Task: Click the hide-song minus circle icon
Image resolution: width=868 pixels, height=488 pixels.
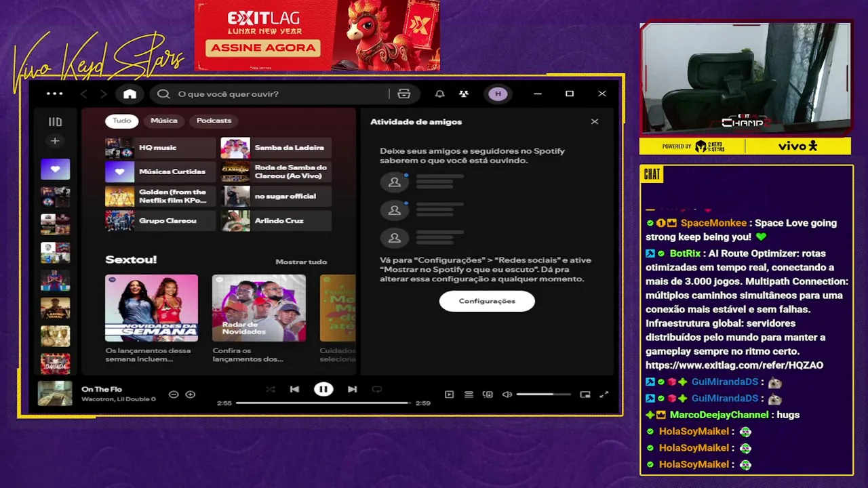Action: (174, 394)
